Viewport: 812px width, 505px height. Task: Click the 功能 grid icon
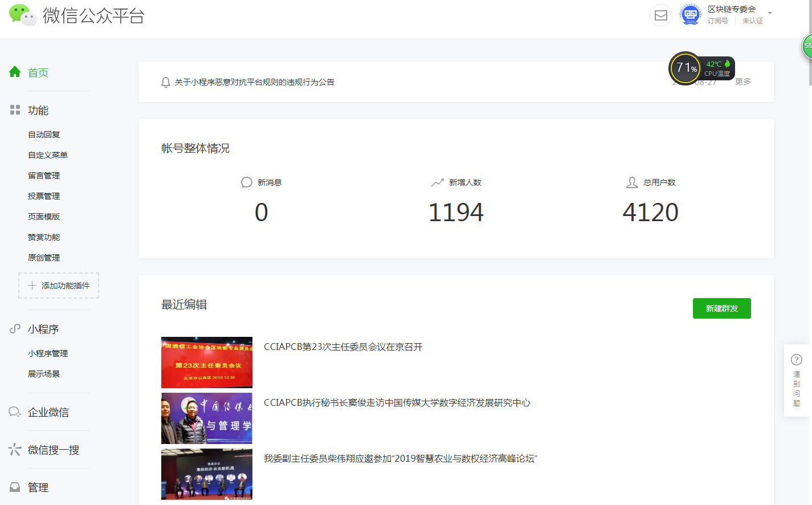click(15, 110)
